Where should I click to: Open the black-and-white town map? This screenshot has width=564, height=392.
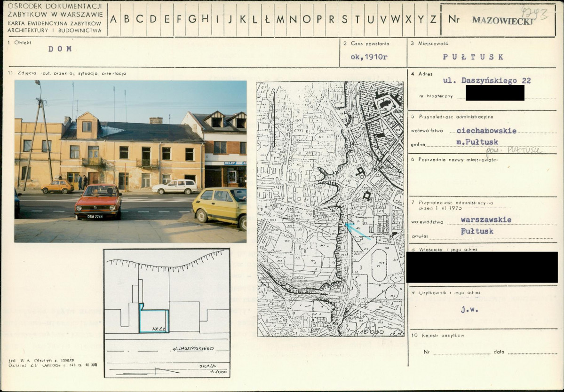pyautogui.click(x=330, y=209)
